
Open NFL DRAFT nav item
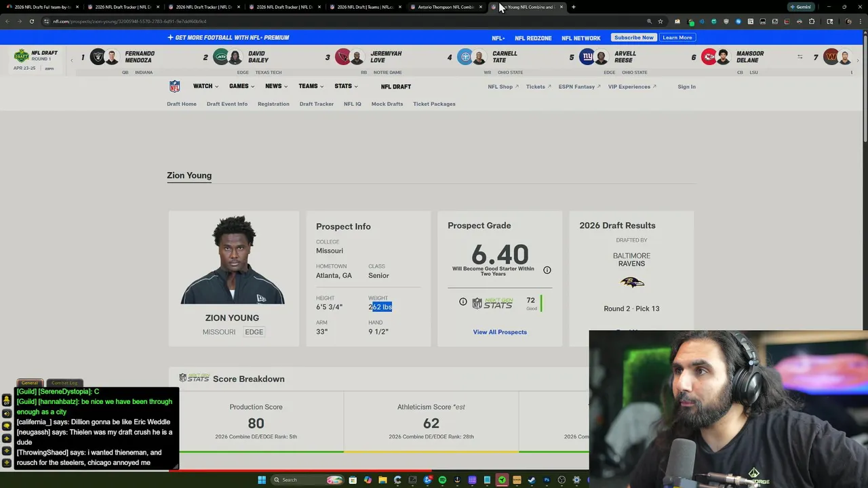coord(395,87)
